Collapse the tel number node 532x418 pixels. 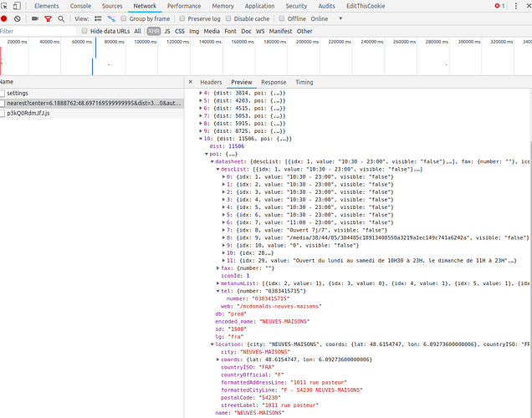coord(217,291)
